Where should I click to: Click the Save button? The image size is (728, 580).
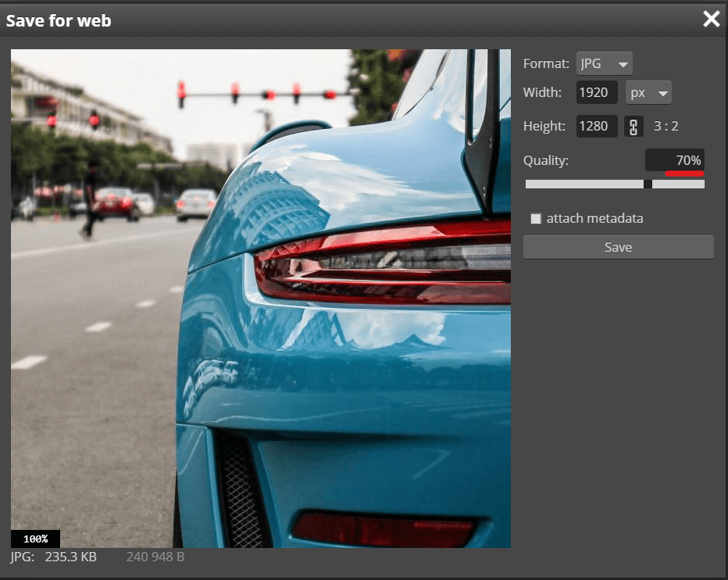(618, 247)
